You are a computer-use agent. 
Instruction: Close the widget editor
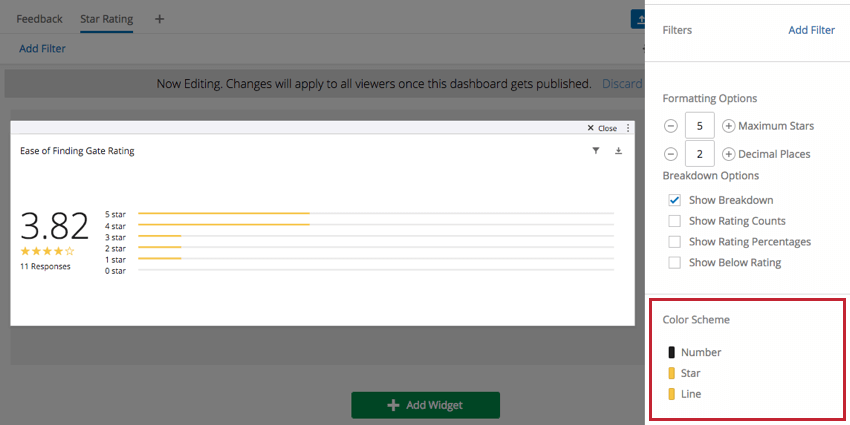point(602,128)
